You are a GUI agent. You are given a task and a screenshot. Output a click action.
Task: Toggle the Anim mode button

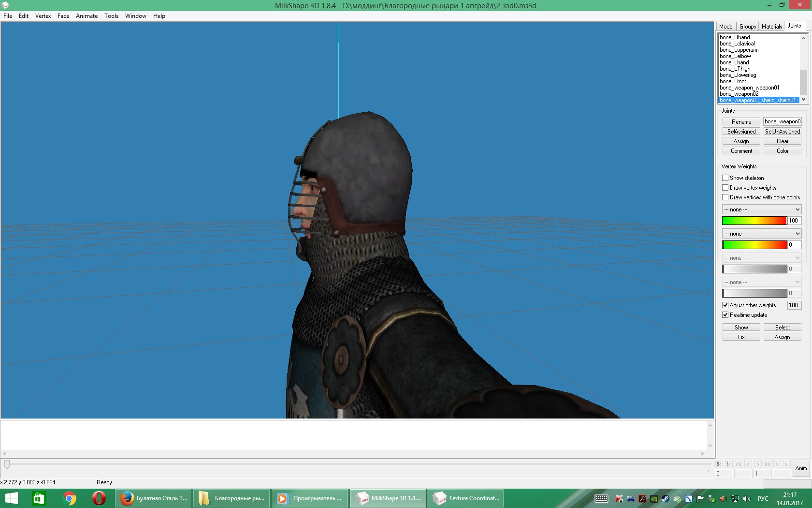801,468
